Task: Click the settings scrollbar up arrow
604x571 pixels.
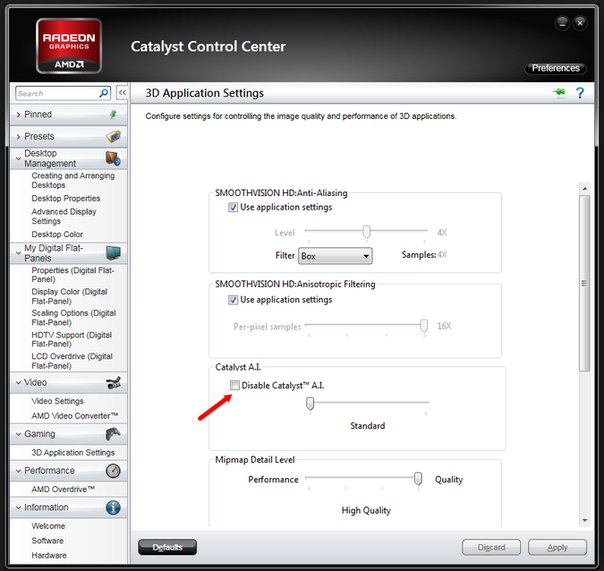Action: pos(585,189)
